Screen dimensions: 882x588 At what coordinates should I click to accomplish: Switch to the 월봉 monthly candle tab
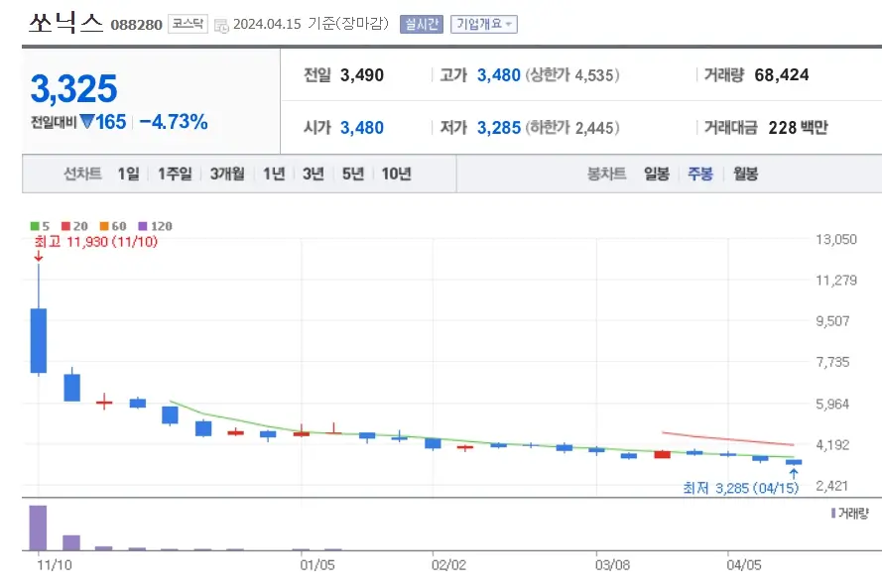(743, 173)
